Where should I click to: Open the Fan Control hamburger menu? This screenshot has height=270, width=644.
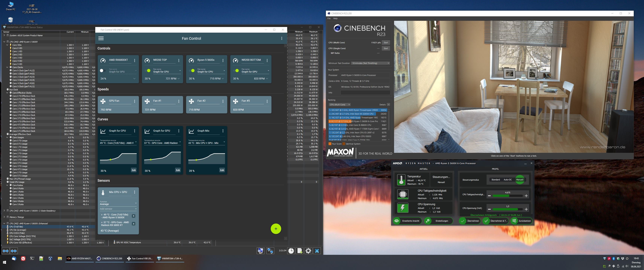coord(101,38)
